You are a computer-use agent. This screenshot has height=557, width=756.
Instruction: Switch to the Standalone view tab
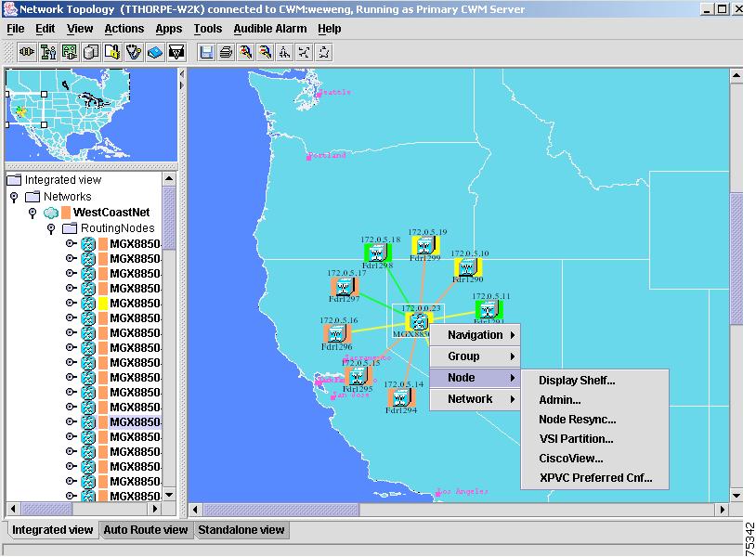click(x=241, y=530)
